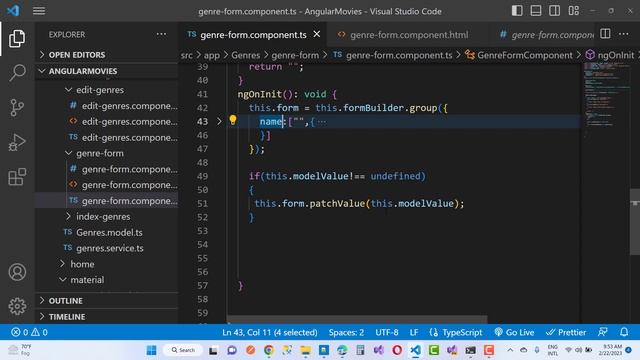Click the errors and warnings status indicator
This screenshot has width=640, height=360.
(29, 332)
